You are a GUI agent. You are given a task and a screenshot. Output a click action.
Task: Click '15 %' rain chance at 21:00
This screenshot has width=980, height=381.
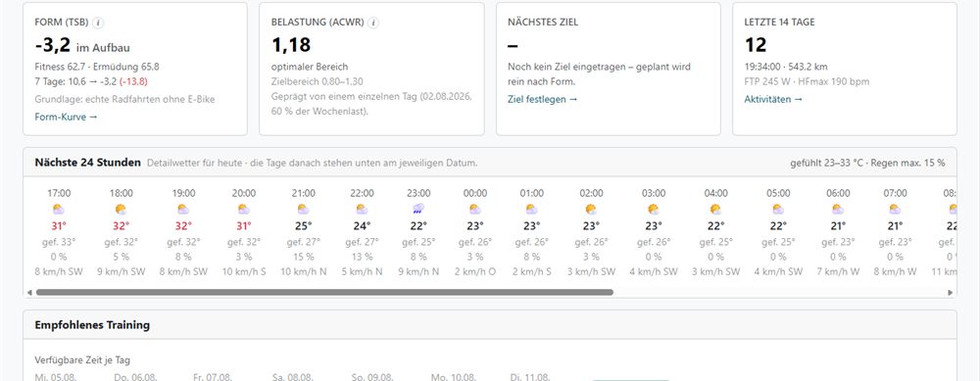303,257
